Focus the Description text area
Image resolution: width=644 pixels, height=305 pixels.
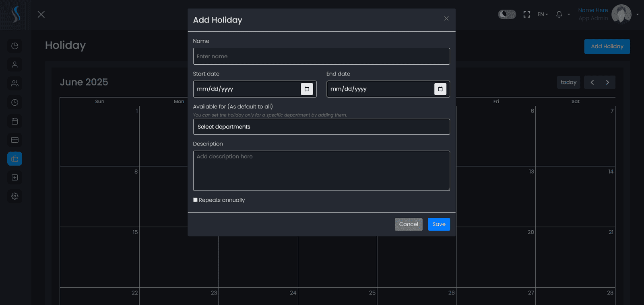point(322,171)
